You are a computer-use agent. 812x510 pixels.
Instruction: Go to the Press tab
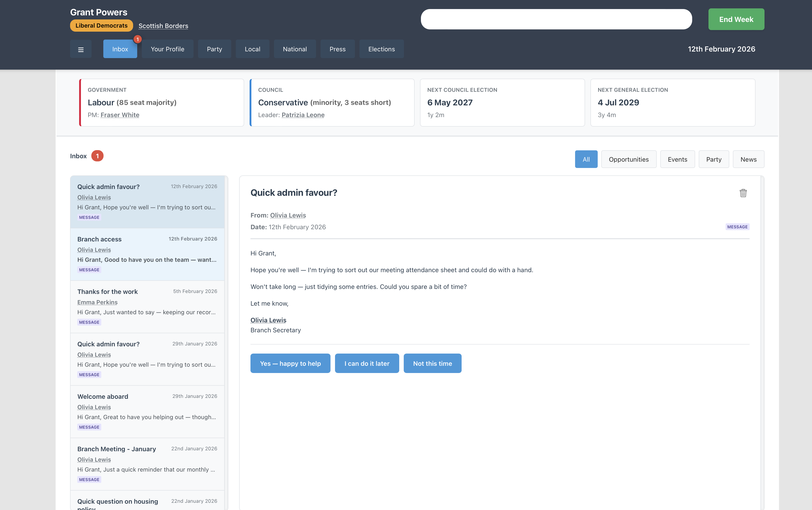337,49
